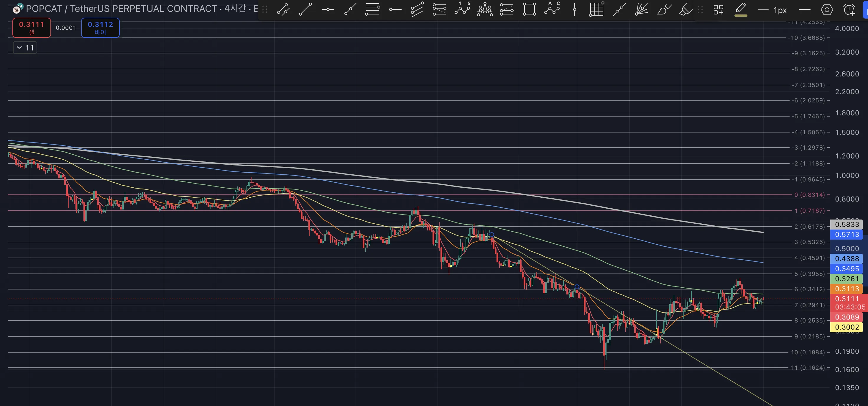Image resolution: width=868 pixels, height=406 pixels.
Task: Click the Fib level 1 (0.7167) label
Action: pos(809,211)
